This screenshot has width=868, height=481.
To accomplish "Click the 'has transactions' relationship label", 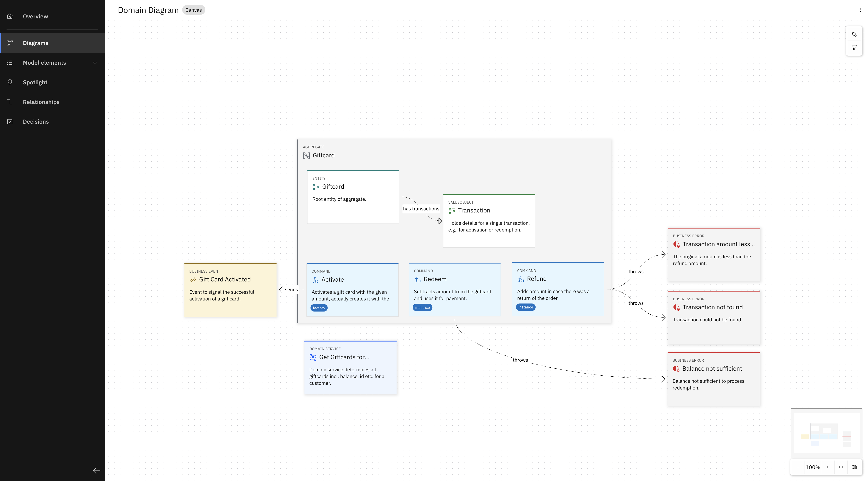I will click(x=421, y=209).
